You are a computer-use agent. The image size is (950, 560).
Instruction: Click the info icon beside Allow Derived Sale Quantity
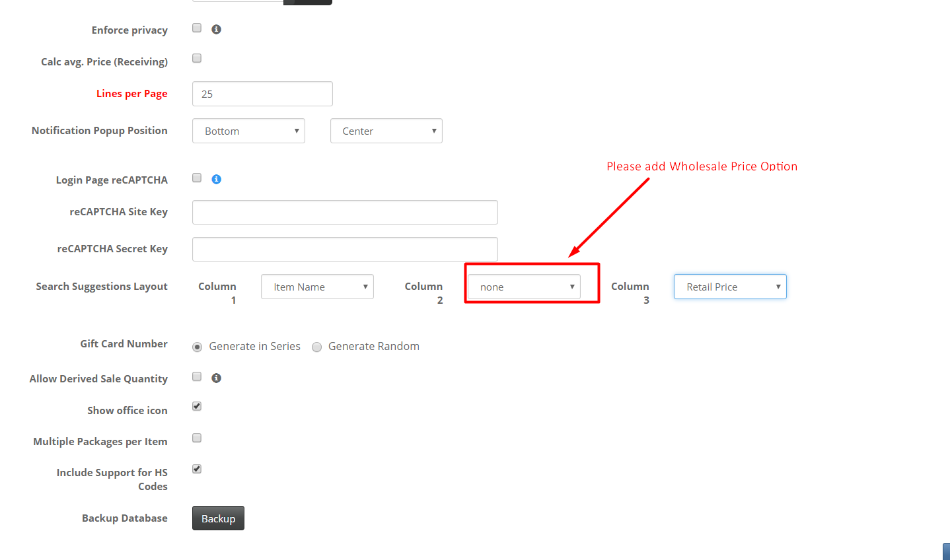216,377
